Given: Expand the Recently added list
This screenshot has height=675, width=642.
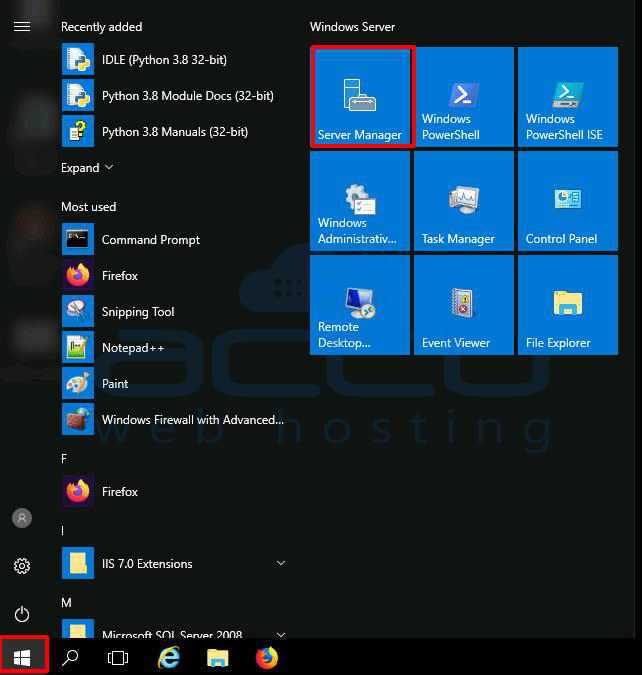Looking at the screenshot, I should point(87,167).
